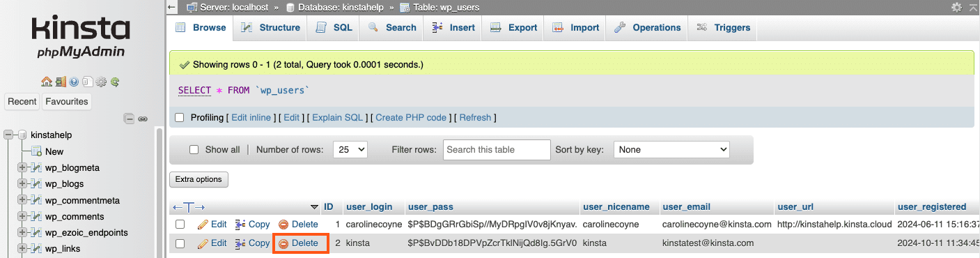Screen dimensions: 980x258
Task: Reload the navigation panel green icon
Action: point(114,82)
